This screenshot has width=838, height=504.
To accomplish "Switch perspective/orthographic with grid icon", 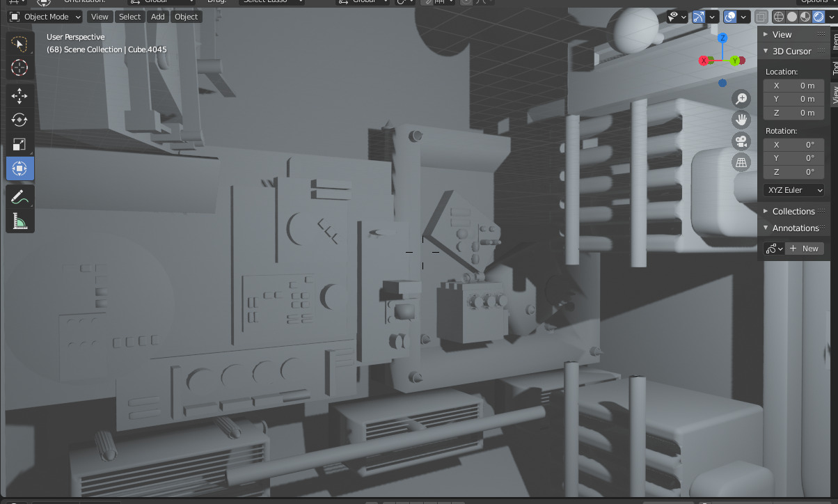I will click(741, 162).
